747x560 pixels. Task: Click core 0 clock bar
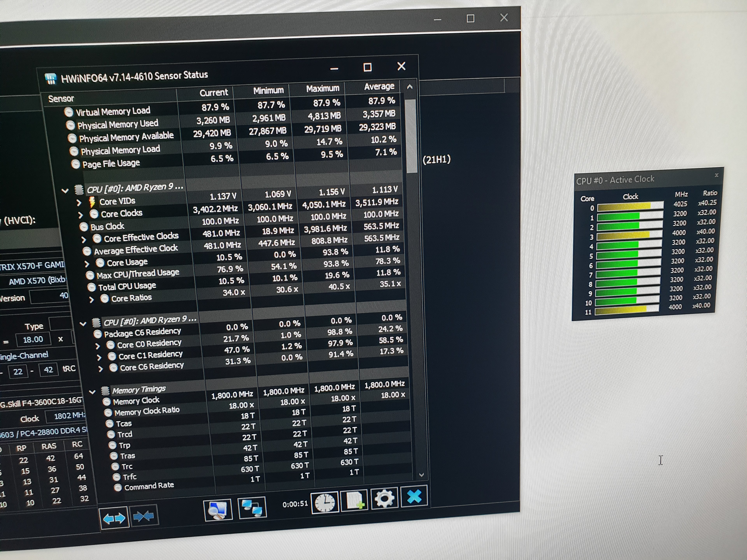(x=630, y=206)
